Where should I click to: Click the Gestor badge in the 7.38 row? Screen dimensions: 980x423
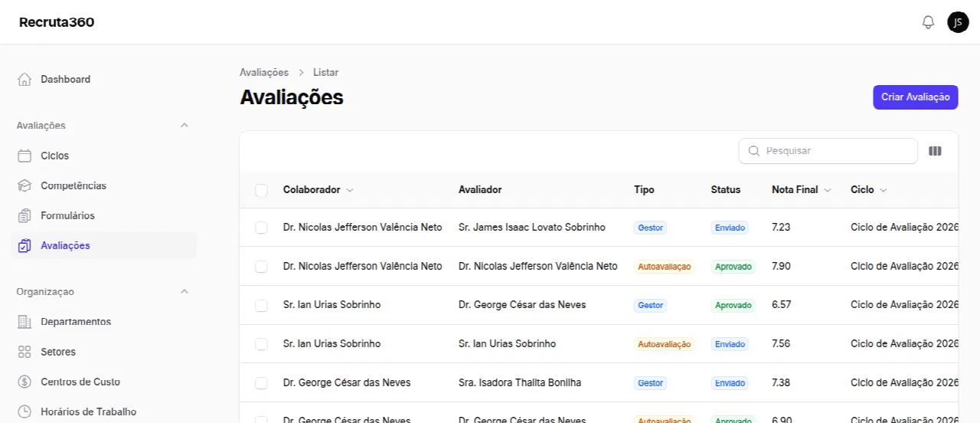tap(650, 382)
